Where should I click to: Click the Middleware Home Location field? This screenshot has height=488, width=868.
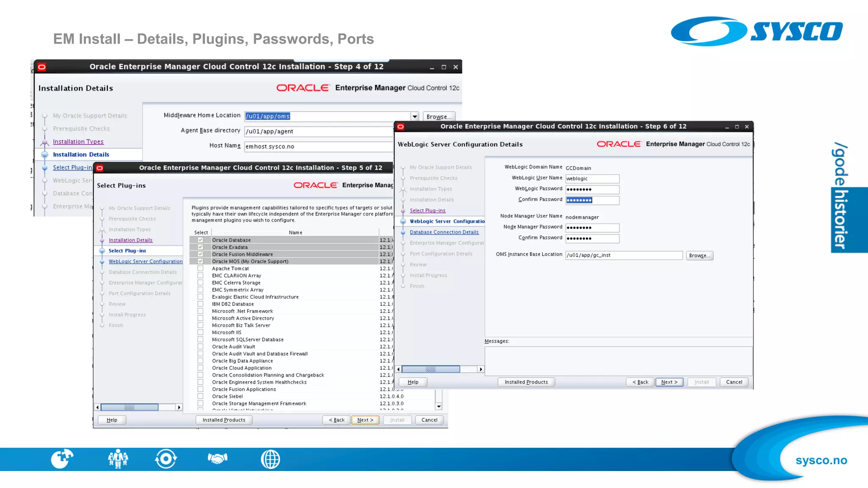[x=328, y=116]
